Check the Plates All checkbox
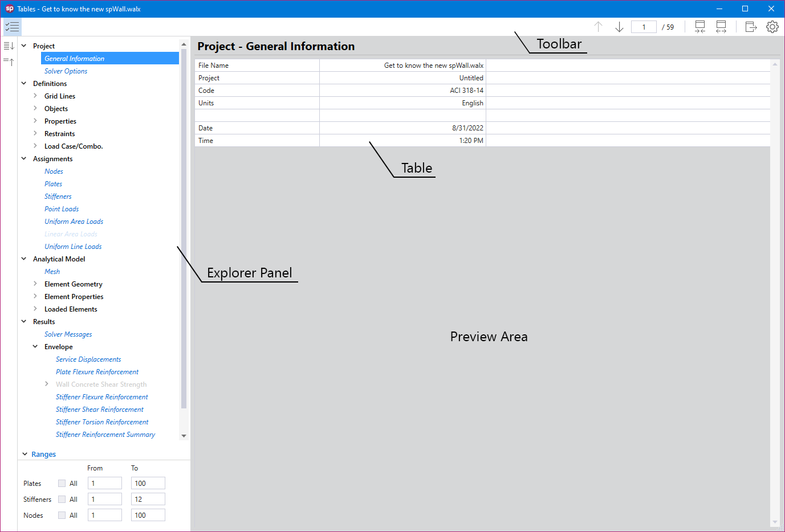Screen dimensions: 785x532 point(62,483)
